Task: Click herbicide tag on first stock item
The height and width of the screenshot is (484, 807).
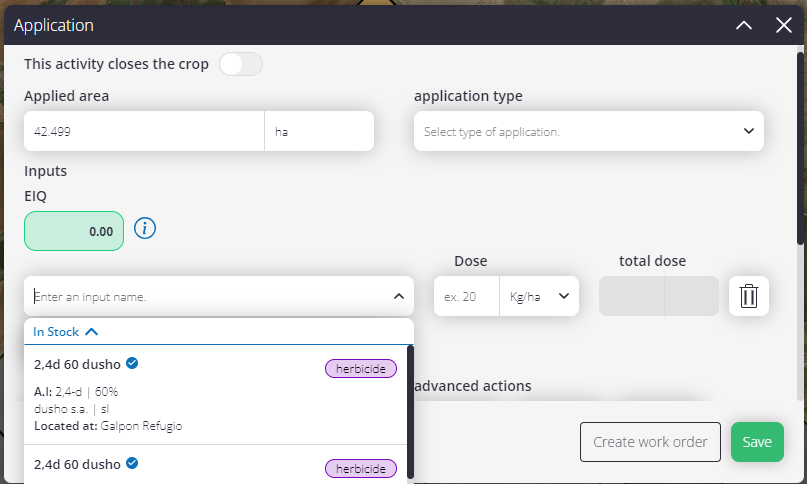Action: pyautogui.click(x=361, y=369)
